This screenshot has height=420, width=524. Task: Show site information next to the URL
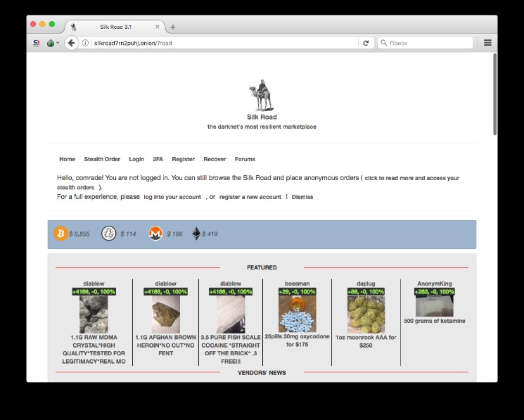click(x=85, y=43)
